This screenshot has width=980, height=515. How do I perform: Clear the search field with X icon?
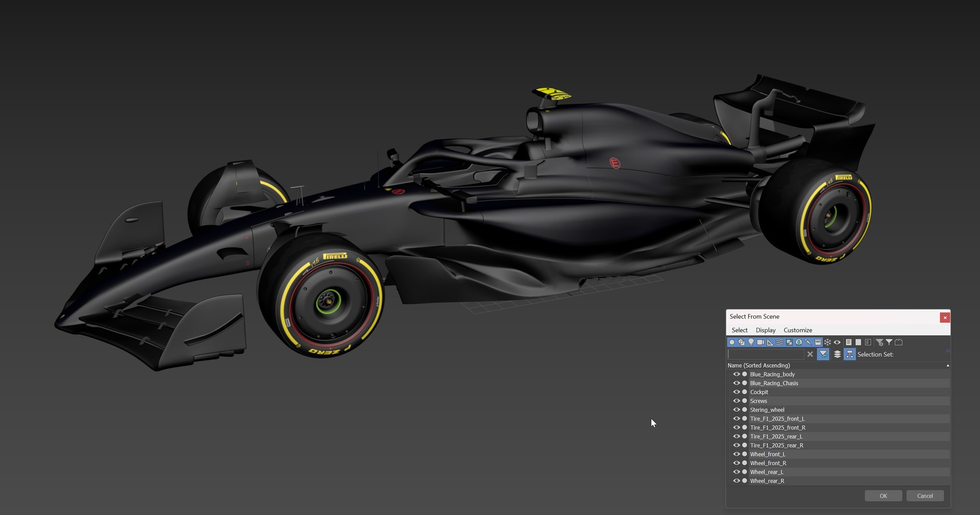click(x=810, y=354)
